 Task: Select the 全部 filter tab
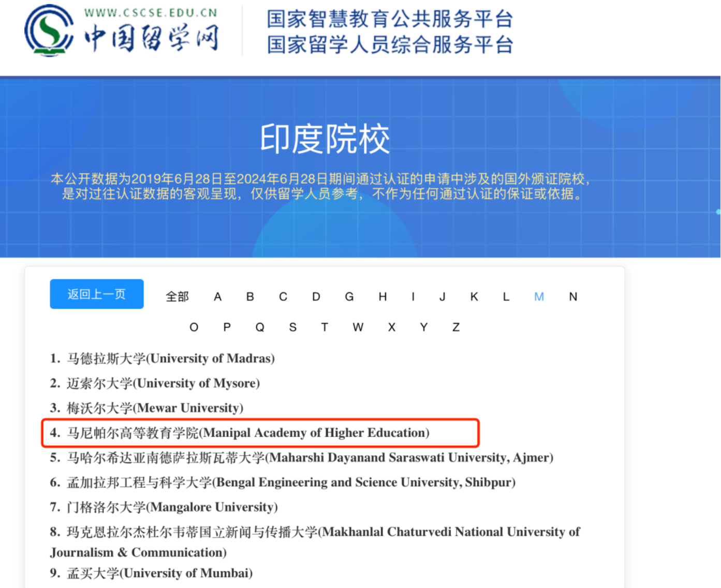pyautogui.click(x=177, y=297)
